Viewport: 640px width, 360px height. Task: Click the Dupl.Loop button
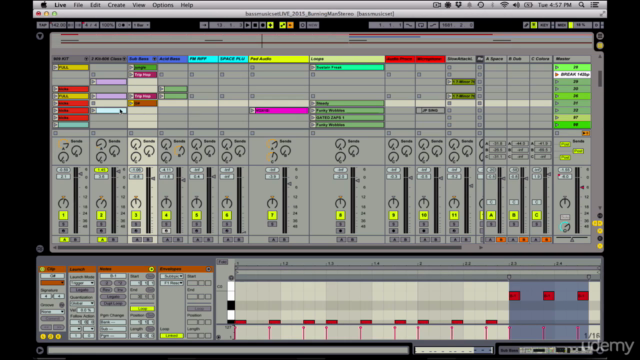point(113,303)
